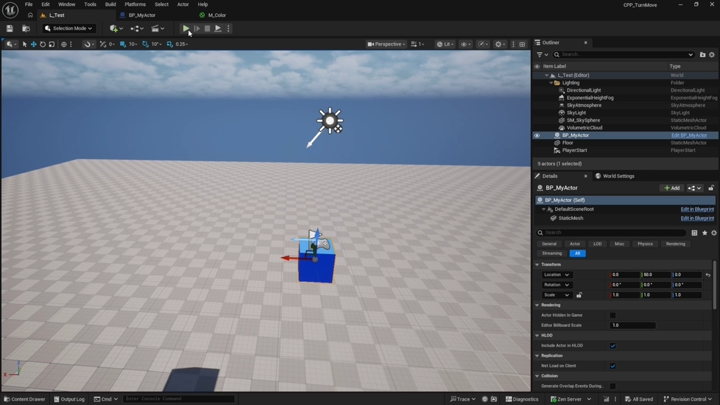The image size is (720, 405).
Task: Open the scale snap value 0.25 dropdown
Action: tap(182, 44)
